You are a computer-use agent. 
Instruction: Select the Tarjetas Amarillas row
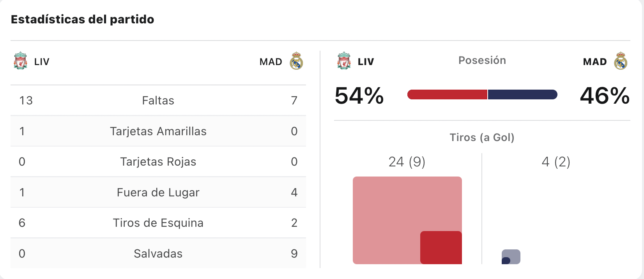point(158,131)
